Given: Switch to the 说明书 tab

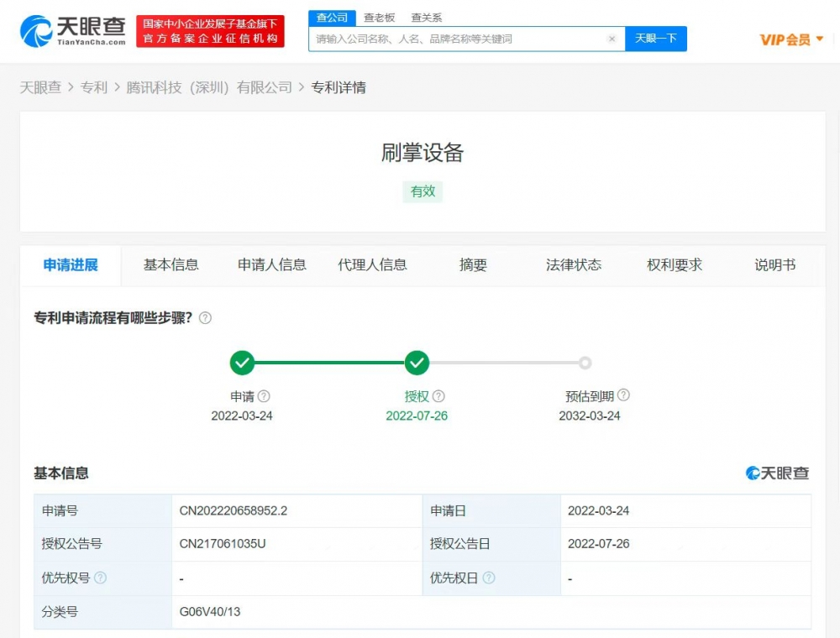Looking at the screenshot, I should pyautogui.click(x=775, y=265).
